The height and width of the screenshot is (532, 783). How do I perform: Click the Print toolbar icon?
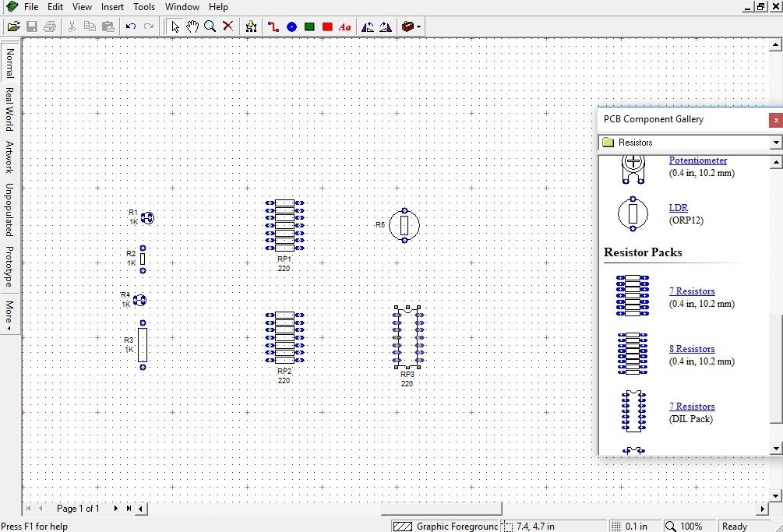coord(50,26)
